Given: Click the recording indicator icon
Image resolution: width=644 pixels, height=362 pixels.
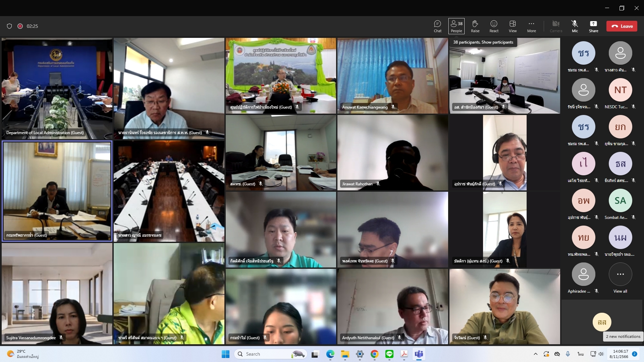Looking at the screenshot, I should (x=20, y=26).
